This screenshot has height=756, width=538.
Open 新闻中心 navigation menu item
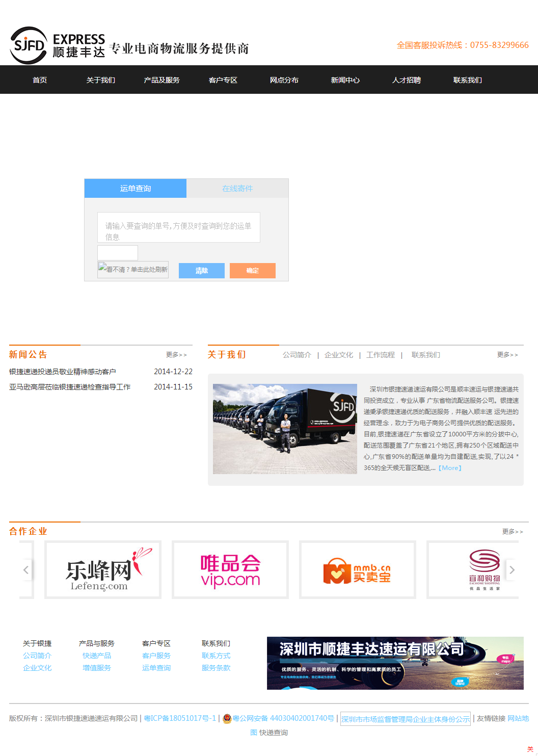tap(345, 80)
